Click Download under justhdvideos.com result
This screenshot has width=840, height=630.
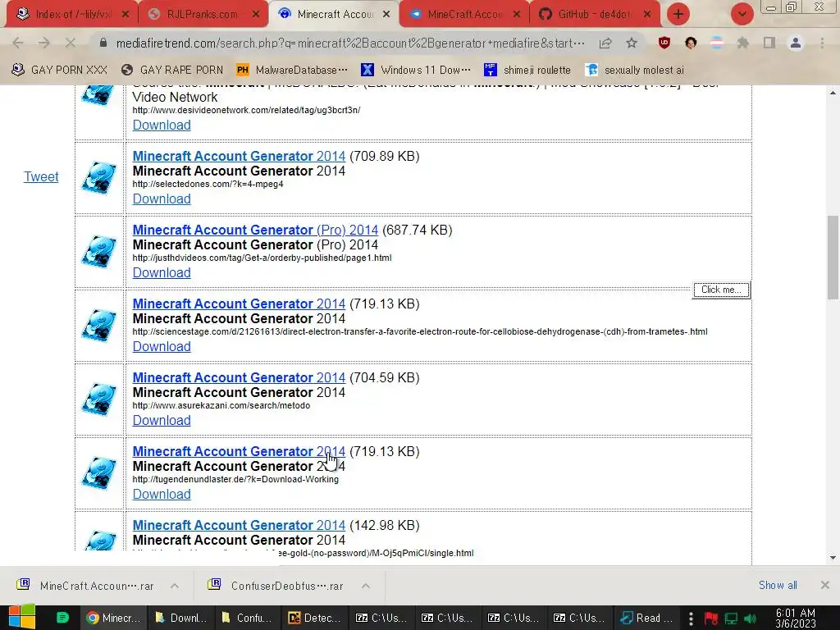click(162, 272)
